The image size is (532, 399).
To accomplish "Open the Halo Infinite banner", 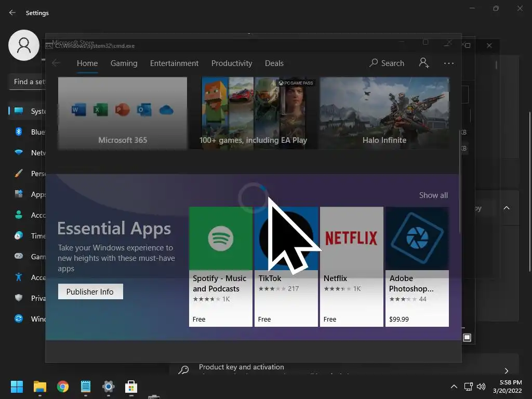I will pos(384,113).
